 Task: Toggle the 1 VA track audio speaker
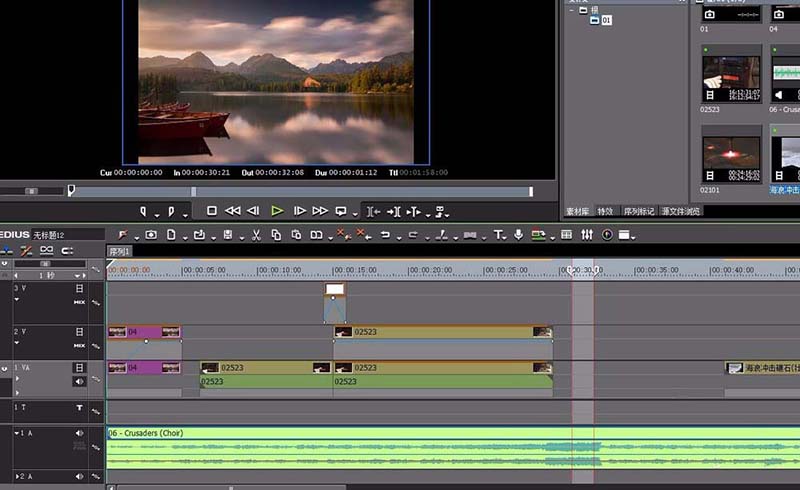pyautogui.click(x=79, y=381)
